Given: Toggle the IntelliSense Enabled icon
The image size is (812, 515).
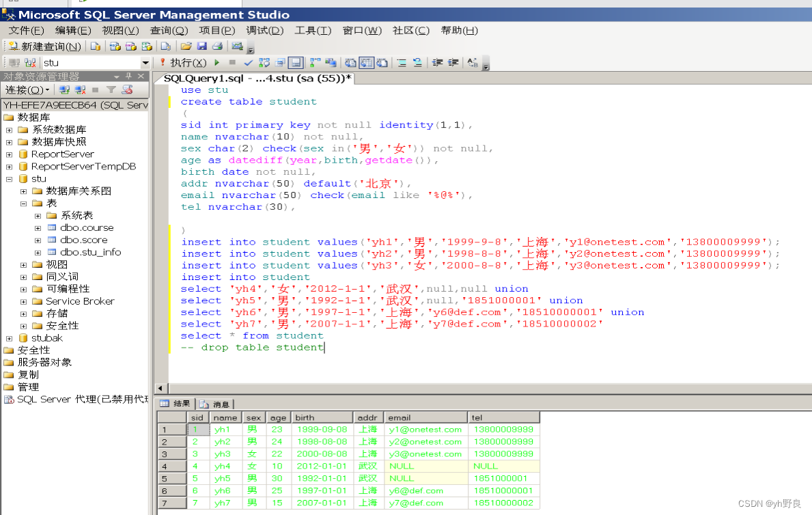Looking at the screenshot, I should pyautogui.click(x=296, y=63).
